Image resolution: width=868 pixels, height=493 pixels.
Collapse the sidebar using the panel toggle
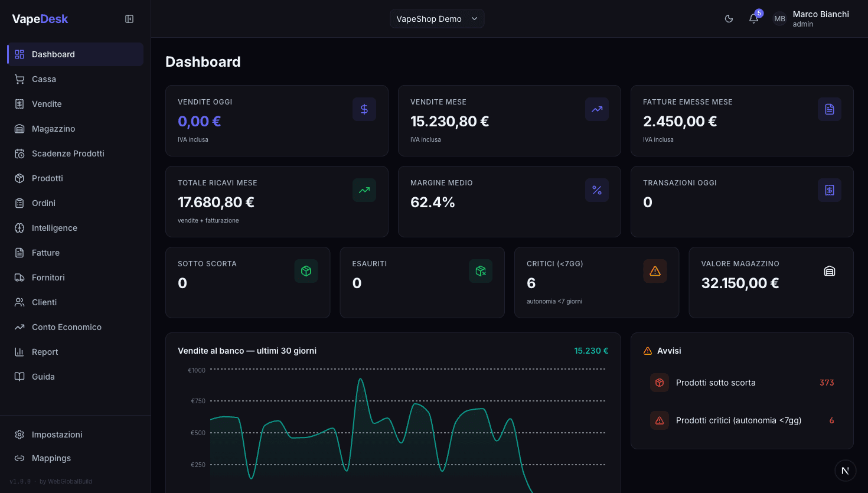pos(129,18)
